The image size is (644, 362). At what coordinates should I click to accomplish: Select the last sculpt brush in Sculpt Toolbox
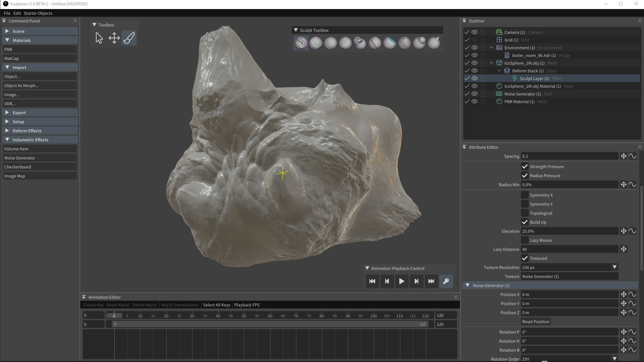tap(434, 43)
